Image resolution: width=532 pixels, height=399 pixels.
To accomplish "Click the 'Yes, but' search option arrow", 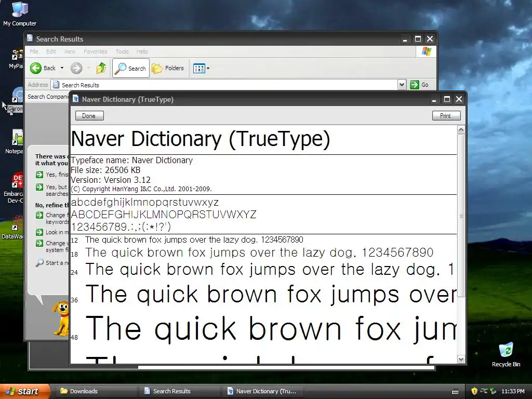I will pos(39,187).
